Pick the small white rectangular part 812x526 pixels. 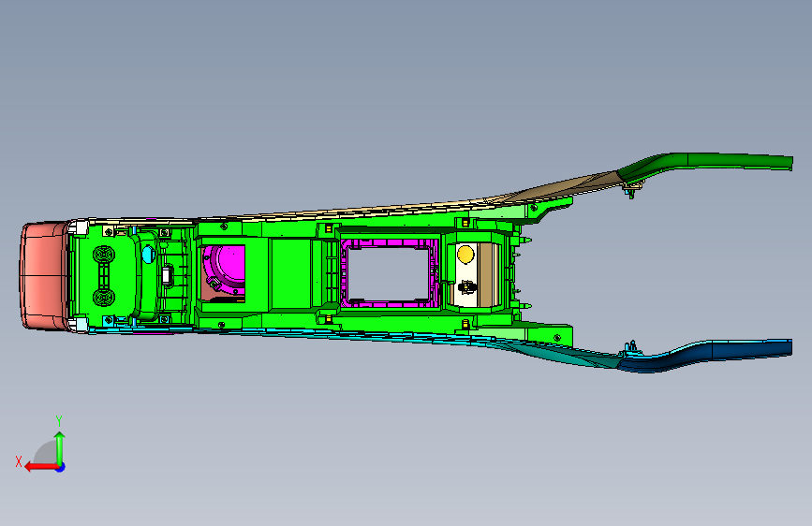coord(166,275)
